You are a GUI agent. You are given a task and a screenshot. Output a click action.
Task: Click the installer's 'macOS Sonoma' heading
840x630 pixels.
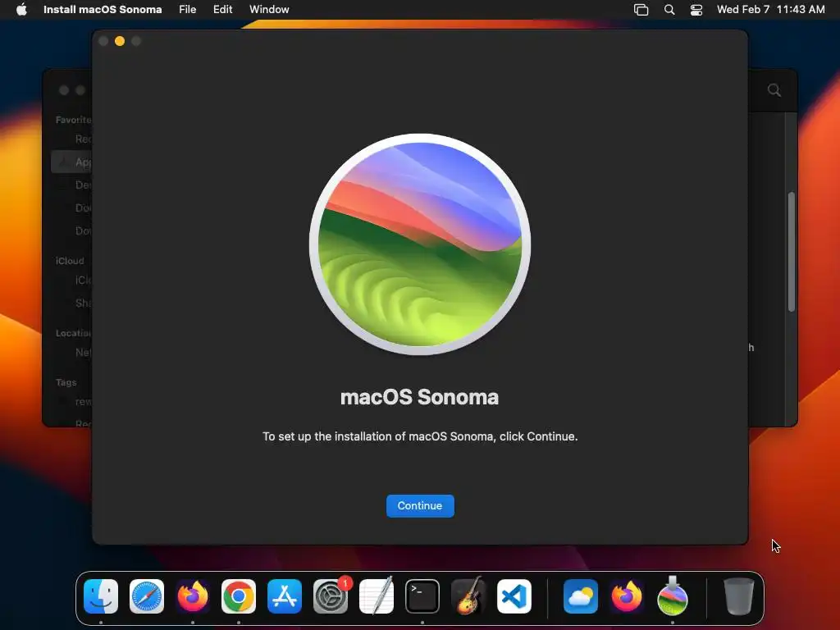coord(419,398)
